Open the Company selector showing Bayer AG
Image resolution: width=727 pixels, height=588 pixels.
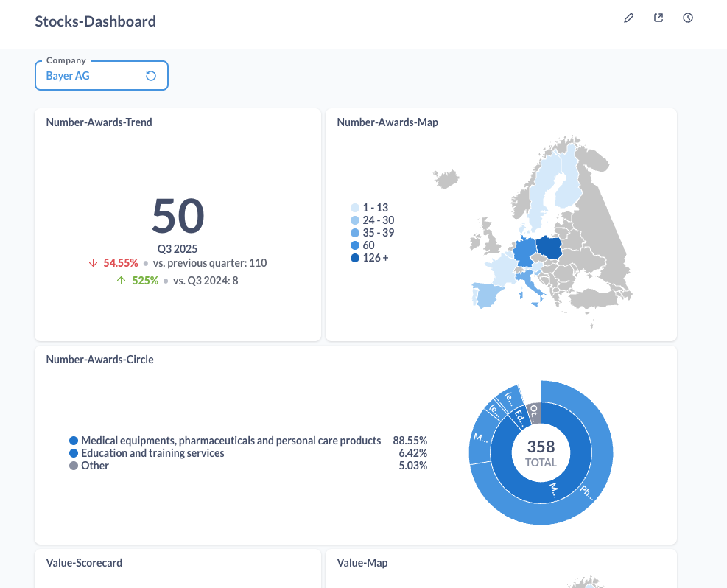tap(88, 75)
